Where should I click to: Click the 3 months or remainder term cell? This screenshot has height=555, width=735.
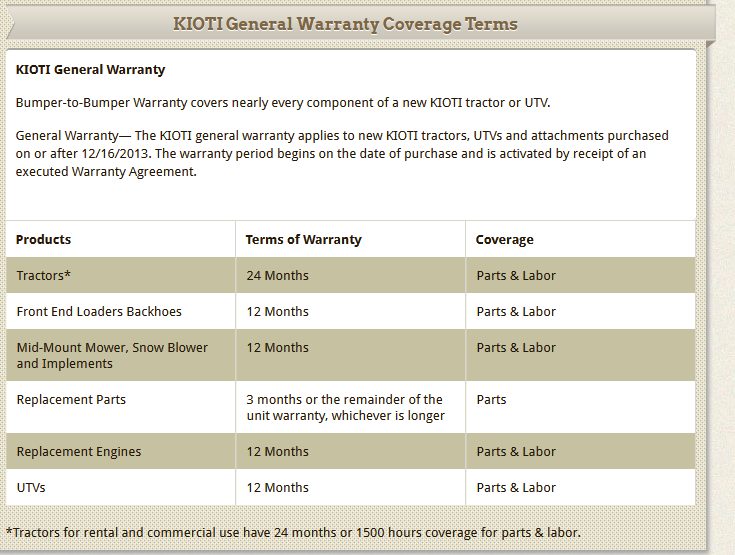(x=346, y=408)
